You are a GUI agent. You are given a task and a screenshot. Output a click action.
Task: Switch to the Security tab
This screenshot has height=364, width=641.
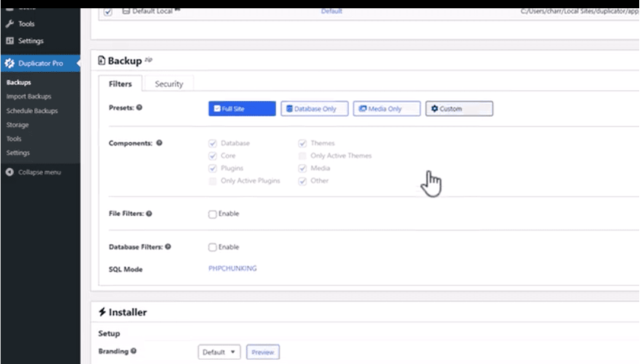[169, 84]
